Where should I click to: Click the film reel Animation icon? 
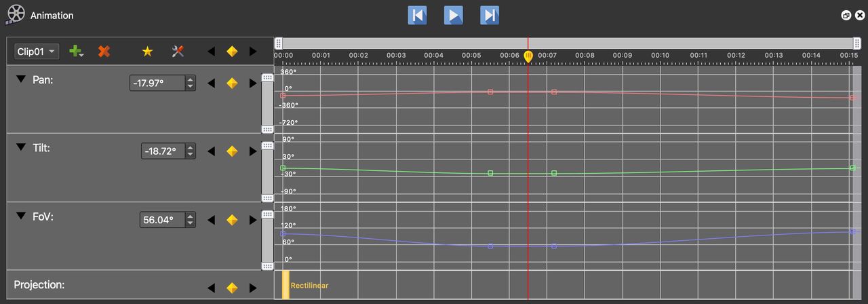15,14
